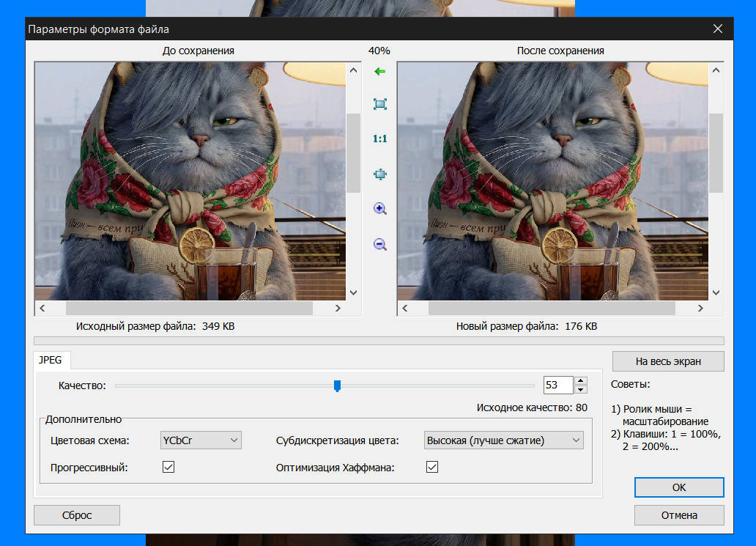Decrease quality with the spinner down arrow

[x=581, y=390]
